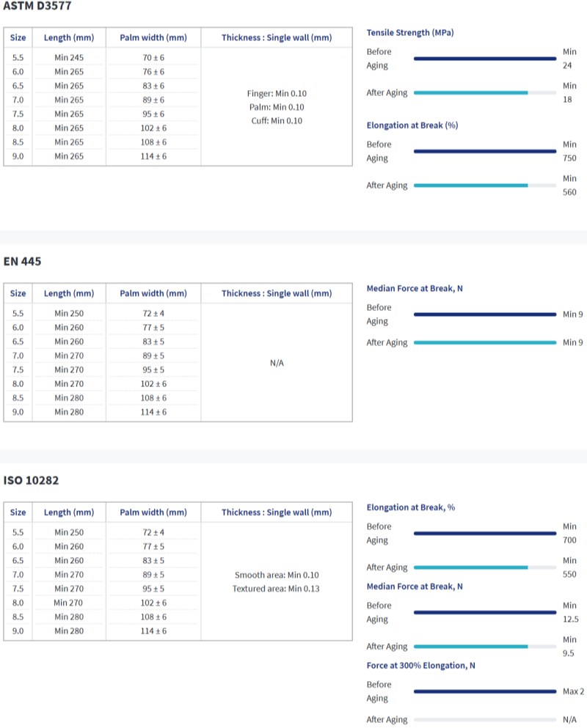Click the Size header in ASTM D3577 table

[18, 37]
